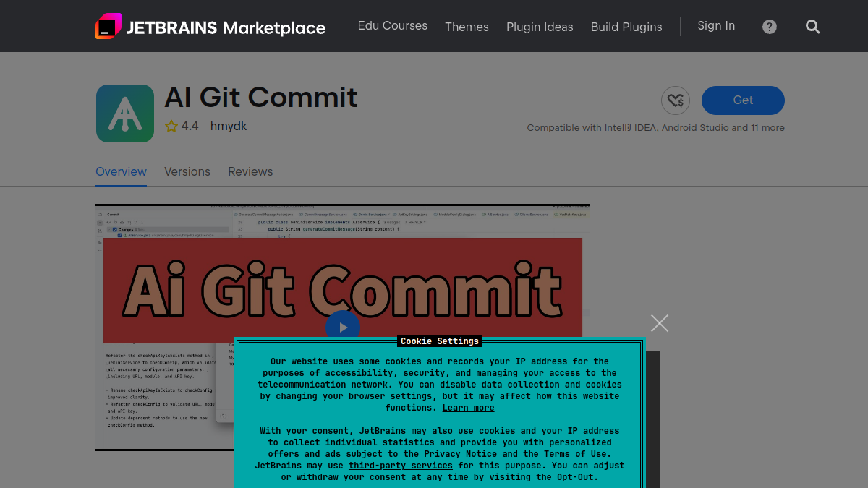Screen dimensions: 868x488
Task: Click the blue Get button
Action: pyautogui.click(x=743, y=100)
